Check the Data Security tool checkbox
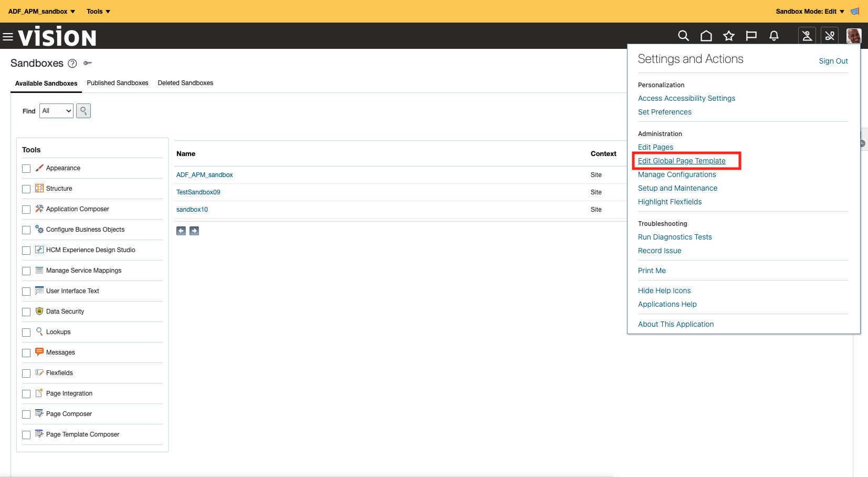 [26, 312]
